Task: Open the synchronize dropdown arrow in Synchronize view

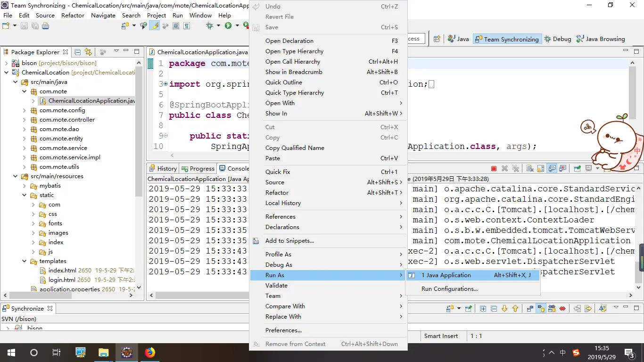Action: (459, 309)
